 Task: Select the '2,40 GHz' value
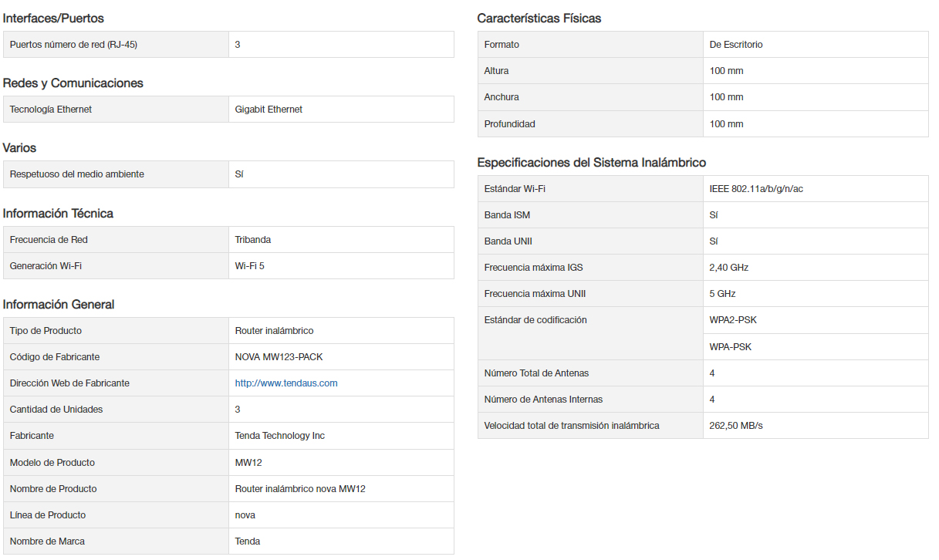pyautogui.click(x=729, y=268)
